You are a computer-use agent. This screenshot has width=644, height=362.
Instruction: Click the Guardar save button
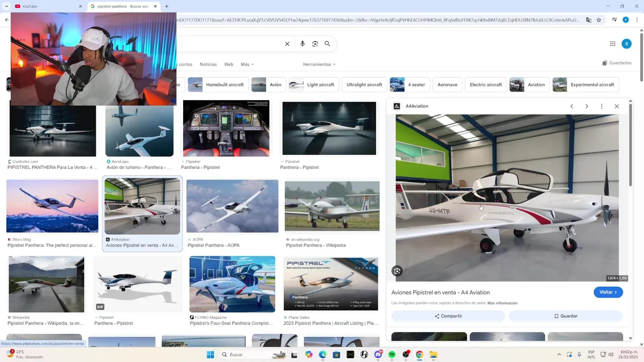point(566,316)
